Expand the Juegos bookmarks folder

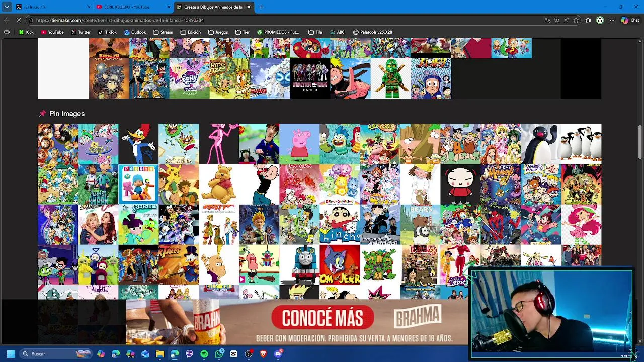[x=218, y=32]
